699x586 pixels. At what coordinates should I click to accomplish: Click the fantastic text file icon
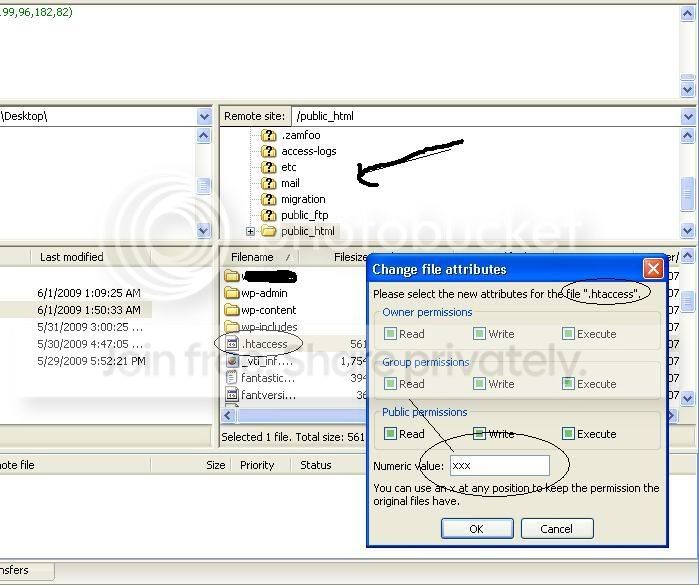pos(232,378)
